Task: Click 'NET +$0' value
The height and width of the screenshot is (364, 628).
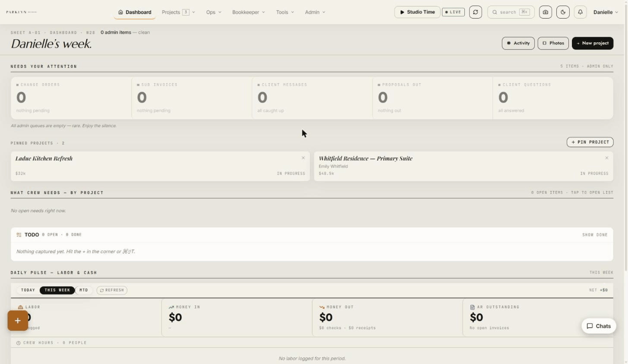Action: [598, 290]
